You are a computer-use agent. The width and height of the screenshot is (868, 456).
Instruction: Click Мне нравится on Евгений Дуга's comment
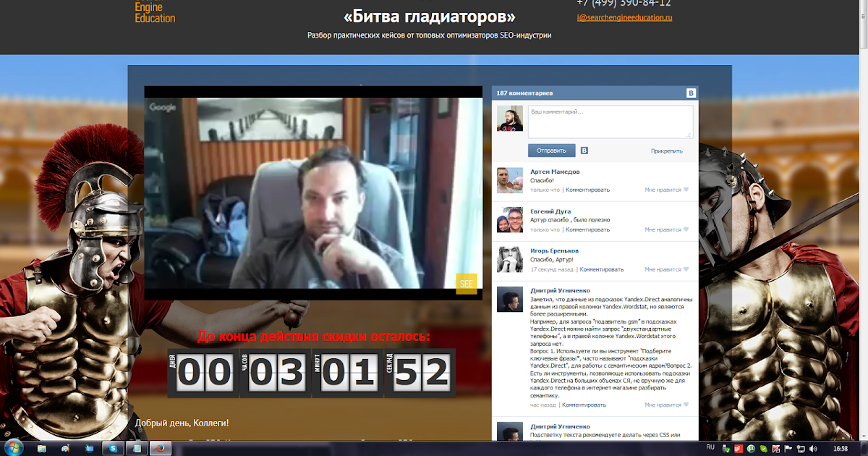(663, 229)
